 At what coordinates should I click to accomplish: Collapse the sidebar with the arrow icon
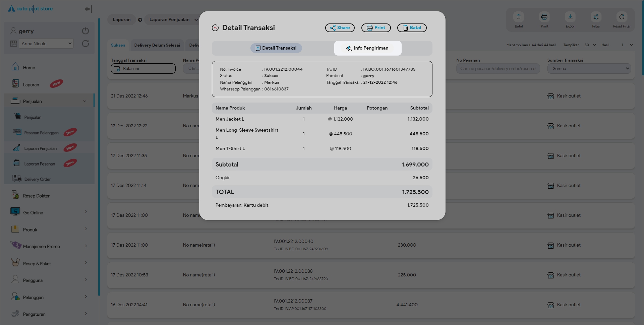coord(88,9)
